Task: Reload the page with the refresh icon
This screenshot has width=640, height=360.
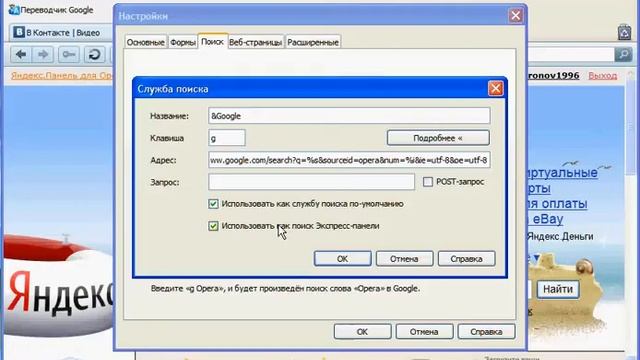Action: (95, 55)
